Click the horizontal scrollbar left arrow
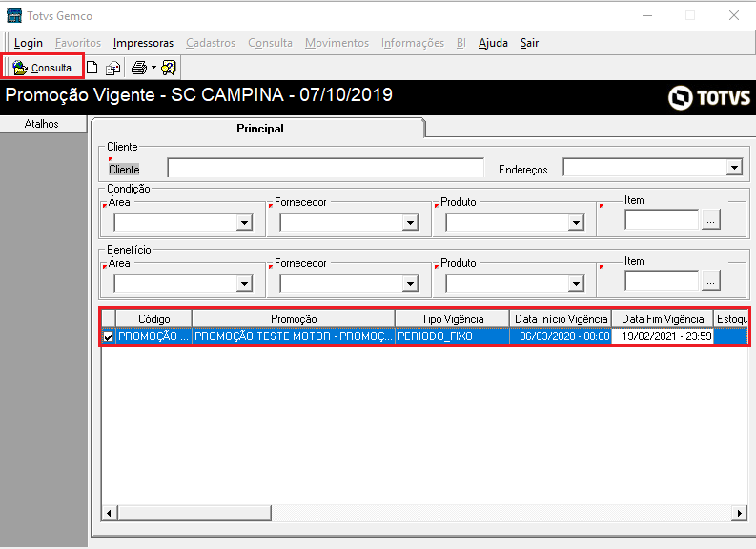This screenshot has width=756, height=549. [x=110, y=514]
